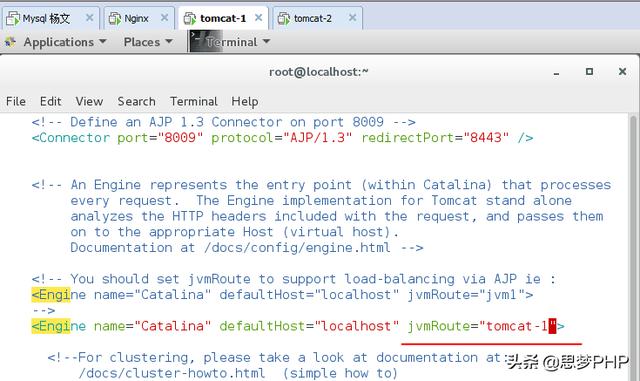Maximize the root@localhost terminal window
640x381 pixels.
coord(589,71)
